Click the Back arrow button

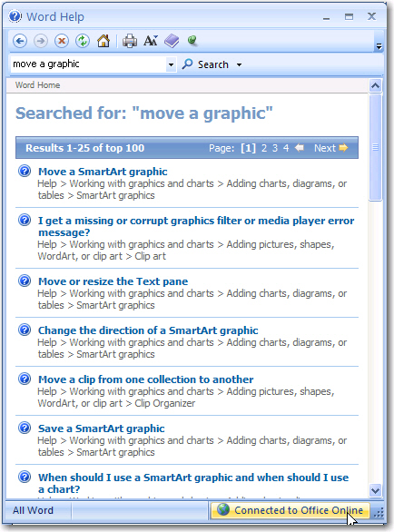20,42
